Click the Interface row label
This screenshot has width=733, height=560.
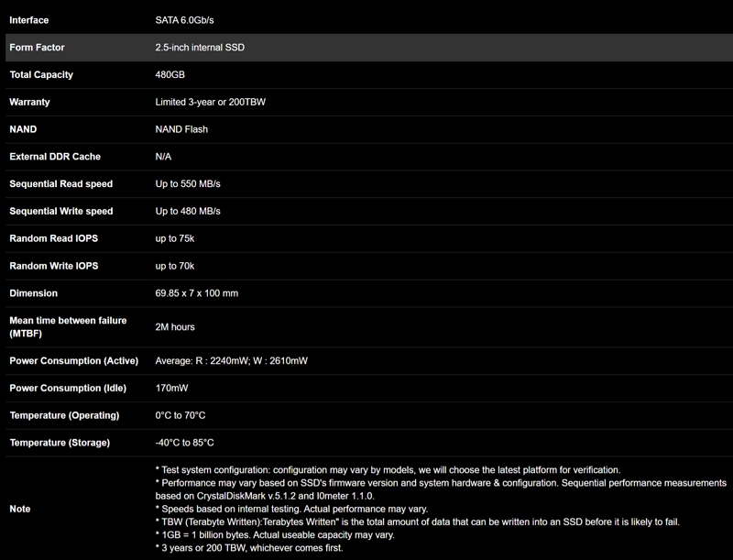29,20
